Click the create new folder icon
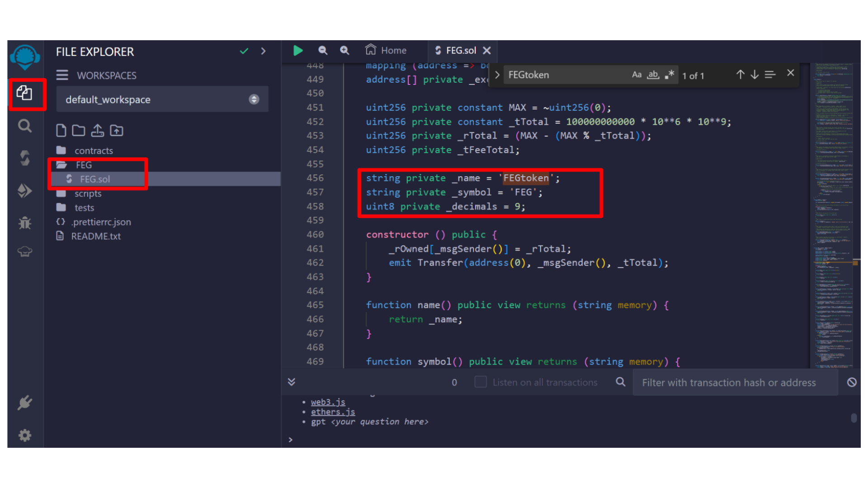The width and height of the screenshot is (868, 488). coord(79,131)
